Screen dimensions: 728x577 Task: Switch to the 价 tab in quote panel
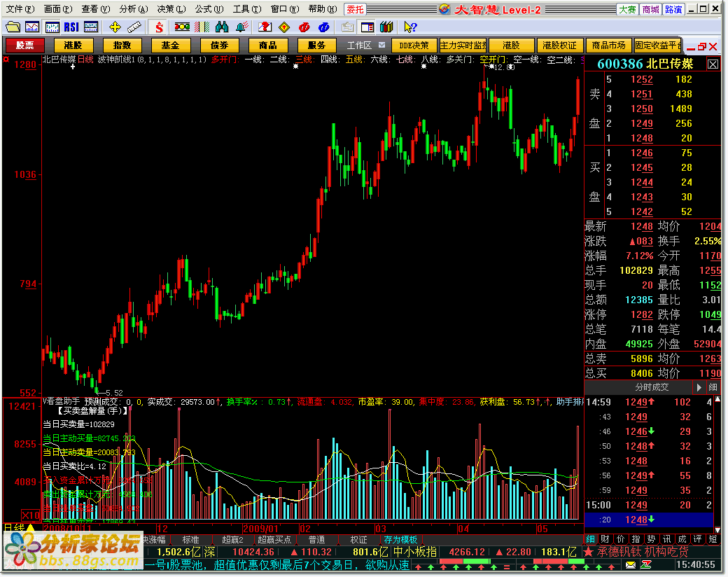[621, 539]
